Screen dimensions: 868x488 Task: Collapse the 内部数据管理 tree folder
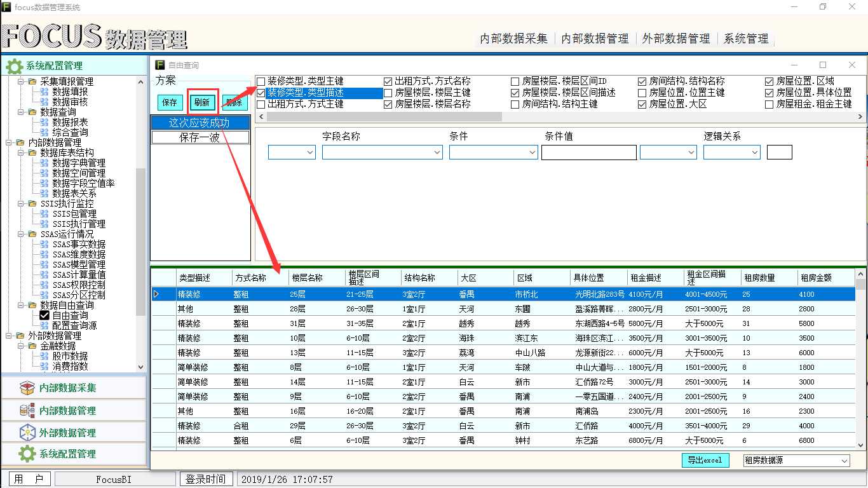pyautogui.click(x=8, y=142)
